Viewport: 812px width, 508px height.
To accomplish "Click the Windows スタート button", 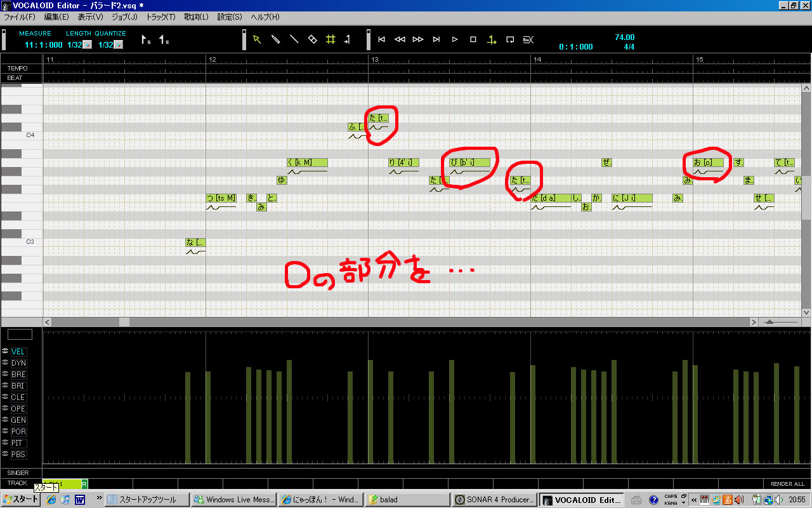I will coord(20,500).
